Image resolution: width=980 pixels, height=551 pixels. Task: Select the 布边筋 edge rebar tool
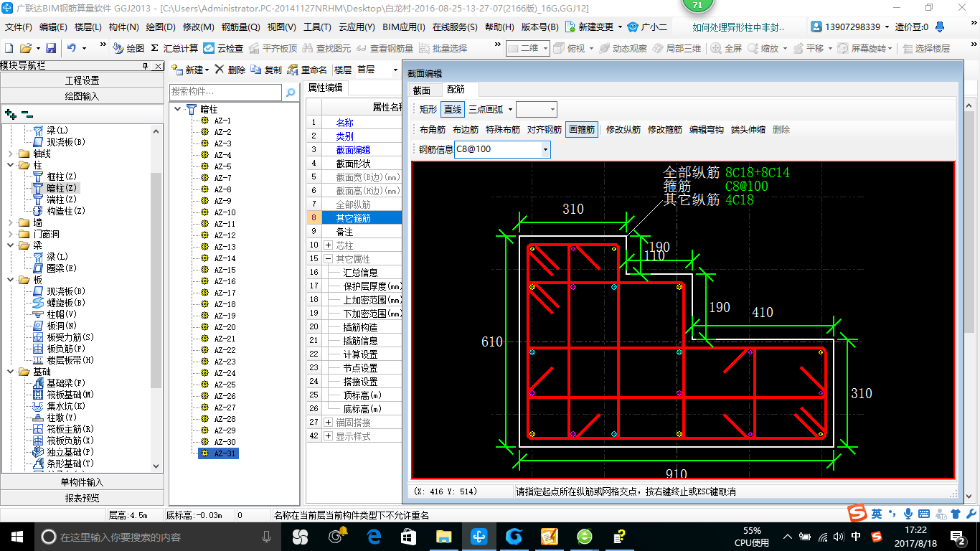point(466,130)
